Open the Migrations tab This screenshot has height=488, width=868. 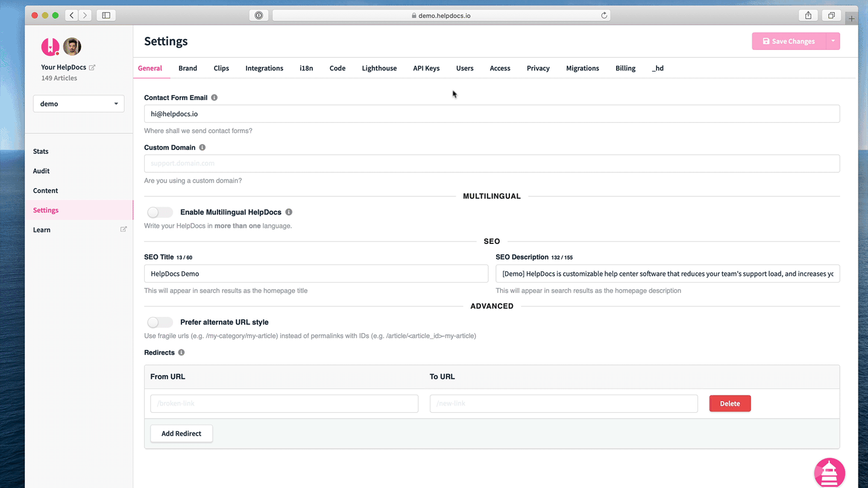(582, 68)
